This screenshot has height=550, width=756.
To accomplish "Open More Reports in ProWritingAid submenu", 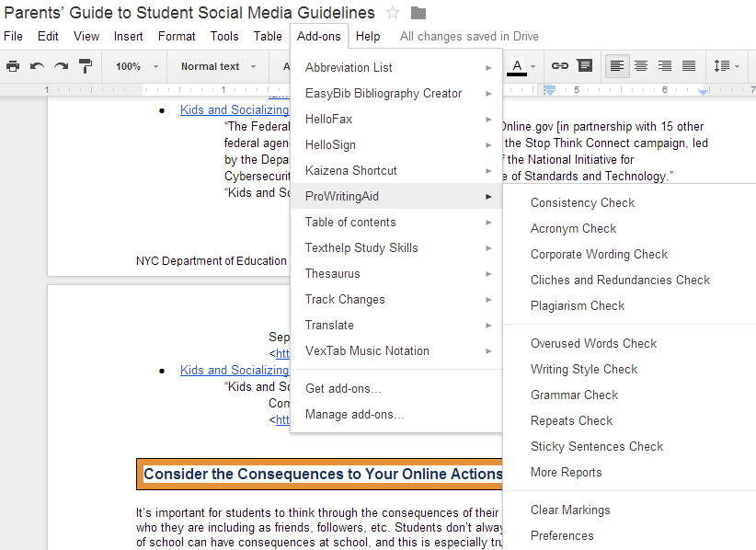I will [629, 473].
